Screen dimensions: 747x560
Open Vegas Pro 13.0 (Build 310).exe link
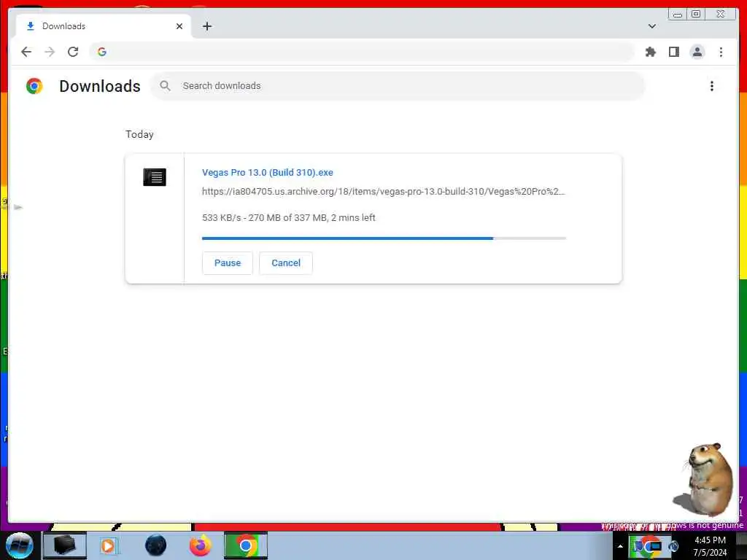click(267, 172)
